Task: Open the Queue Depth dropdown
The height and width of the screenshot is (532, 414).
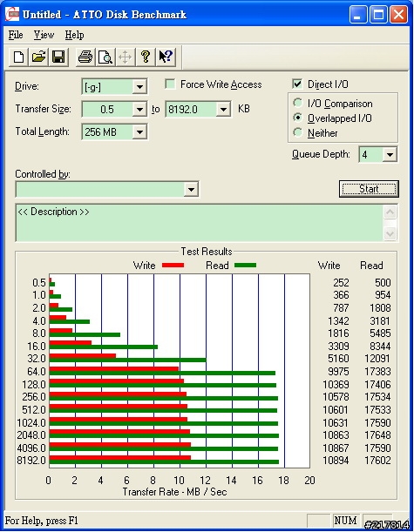Action: coord(390,155)
